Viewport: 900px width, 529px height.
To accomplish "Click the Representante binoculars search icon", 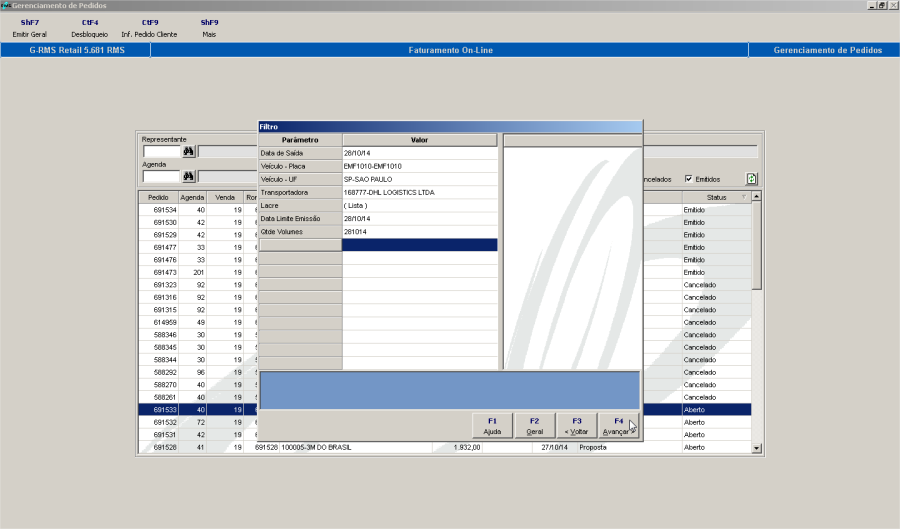I will pos(187,152).
